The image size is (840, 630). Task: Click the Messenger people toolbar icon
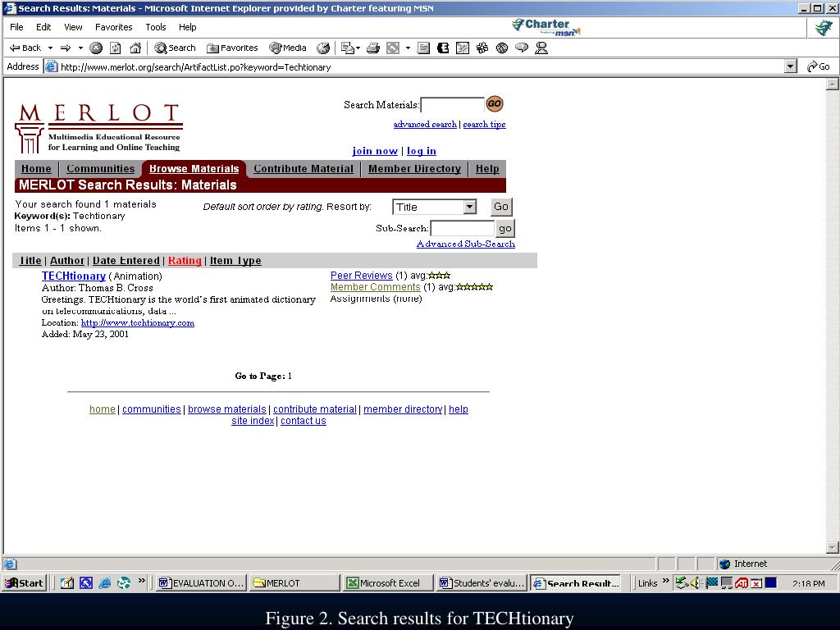tap(541, 48)
